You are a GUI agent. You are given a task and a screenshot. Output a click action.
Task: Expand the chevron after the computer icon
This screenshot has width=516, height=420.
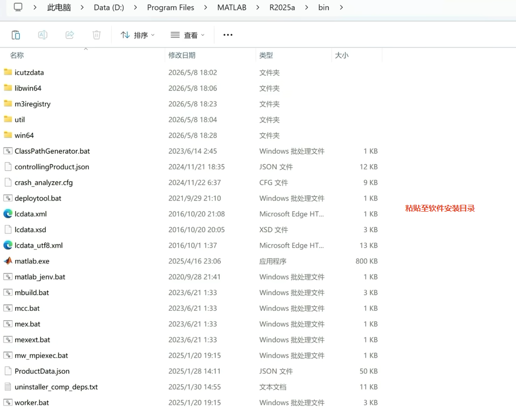(35, 7)
